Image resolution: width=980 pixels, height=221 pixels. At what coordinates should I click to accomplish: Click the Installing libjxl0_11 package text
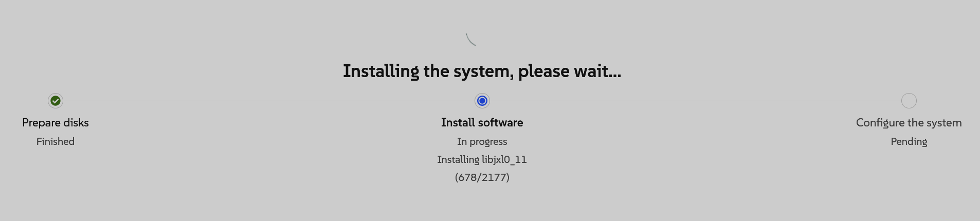pyautogui.click(x=482, y=160)
